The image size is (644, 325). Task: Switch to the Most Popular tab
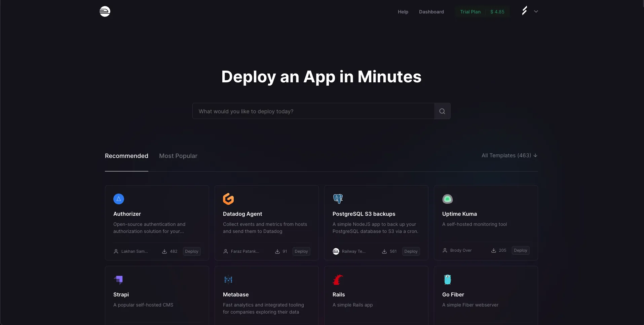[178, 156]
